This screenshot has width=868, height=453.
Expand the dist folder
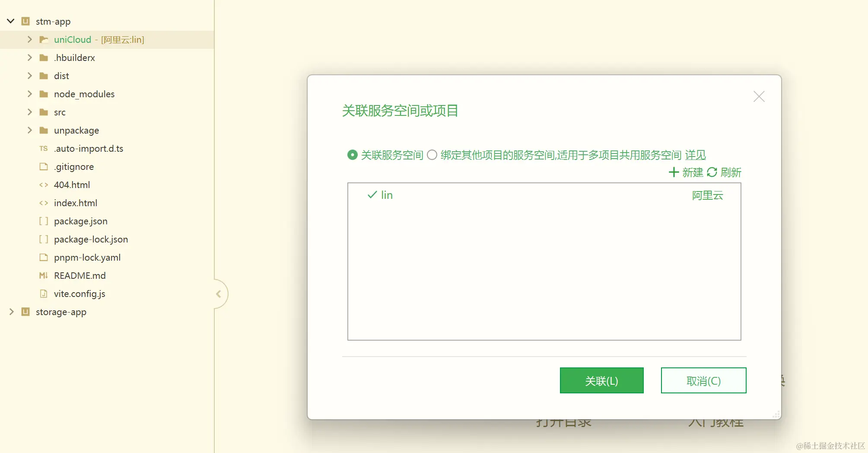[29, 76]
